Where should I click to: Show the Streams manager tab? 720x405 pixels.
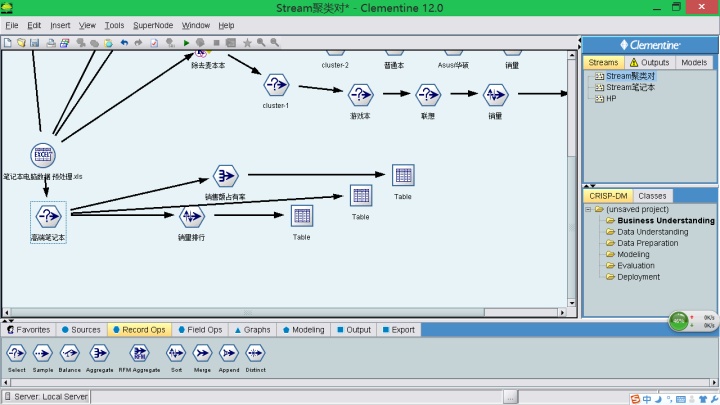coord(603,62)
